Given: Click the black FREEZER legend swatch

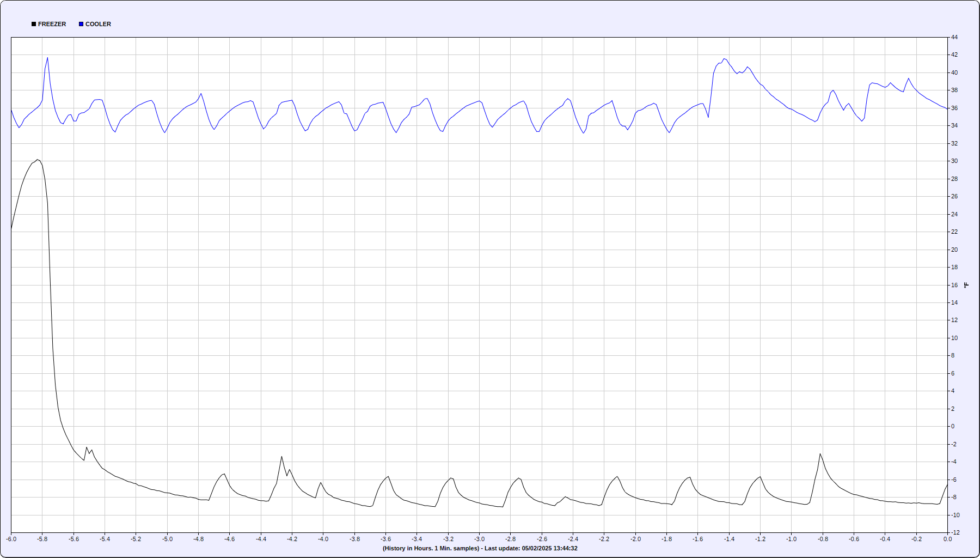Looking at the screenshot, I should pos(34,24).
